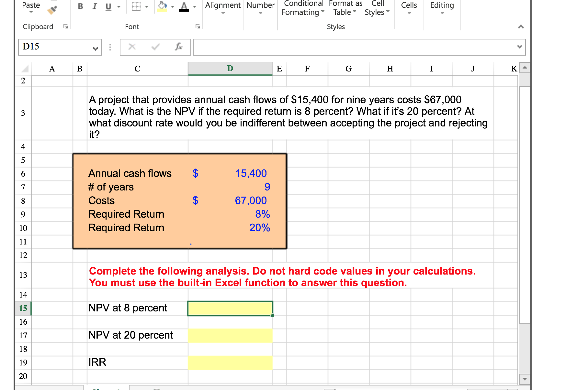Open the Clipboard dialog launcher
Viewport: 588px width, 390px height.
click(66, 26)
